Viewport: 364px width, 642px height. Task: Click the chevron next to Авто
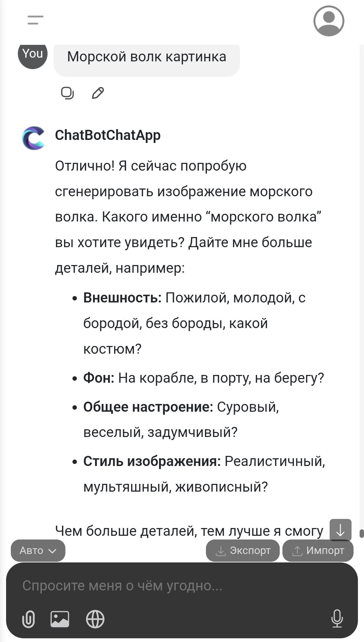(x=52, y=551)
